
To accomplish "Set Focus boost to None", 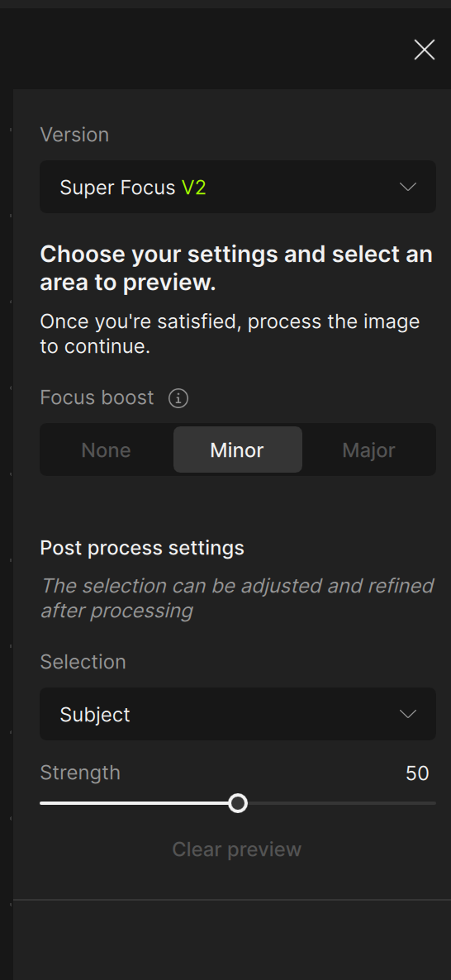I will [x=107, y=450].
